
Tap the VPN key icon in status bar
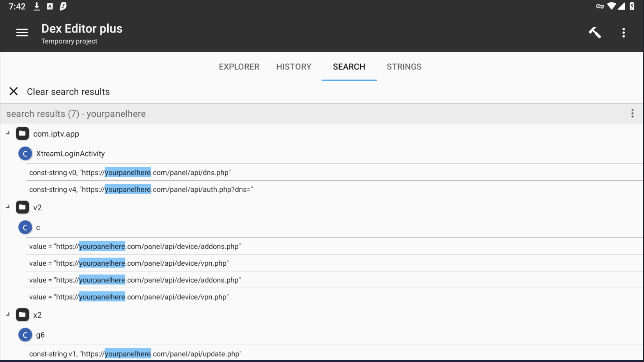tap(600, 6)
